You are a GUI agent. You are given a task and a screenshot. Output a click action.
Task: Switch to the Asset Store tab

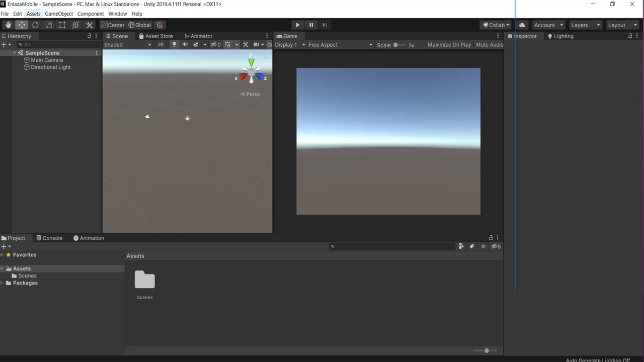[155, 36]
